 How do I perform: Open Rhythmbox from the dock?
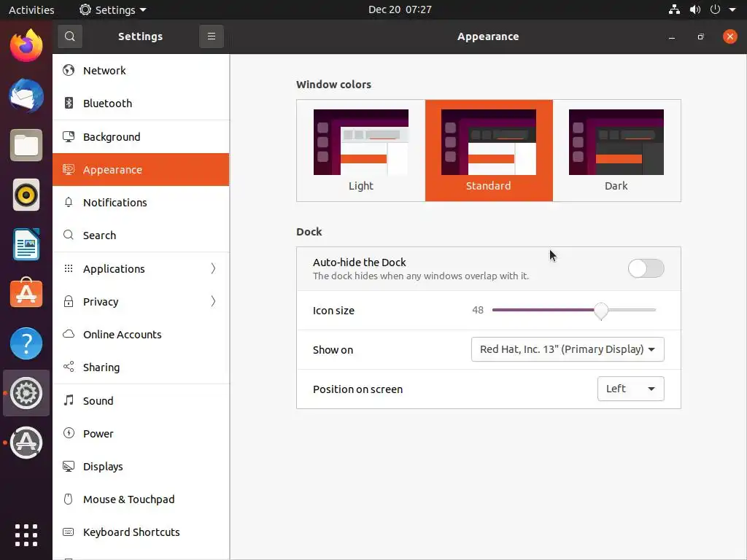click(26, 195)
